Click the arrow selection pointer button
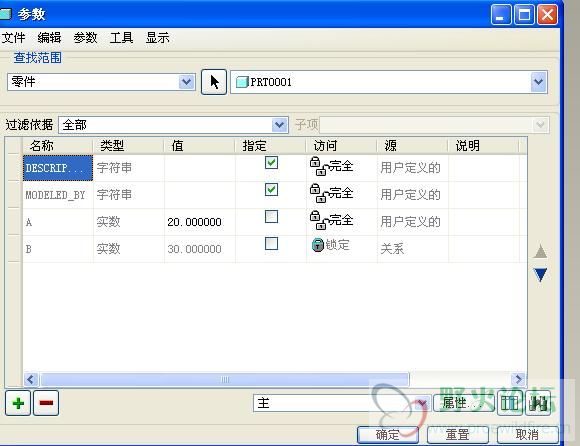580x446 pixels. [214, 82]
